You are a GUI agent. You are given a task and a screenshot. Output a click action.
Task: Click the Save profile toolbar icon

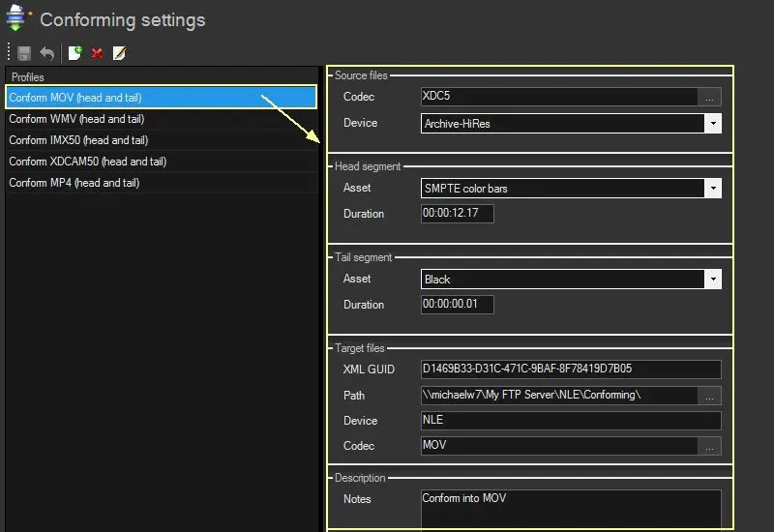(24, 53)
